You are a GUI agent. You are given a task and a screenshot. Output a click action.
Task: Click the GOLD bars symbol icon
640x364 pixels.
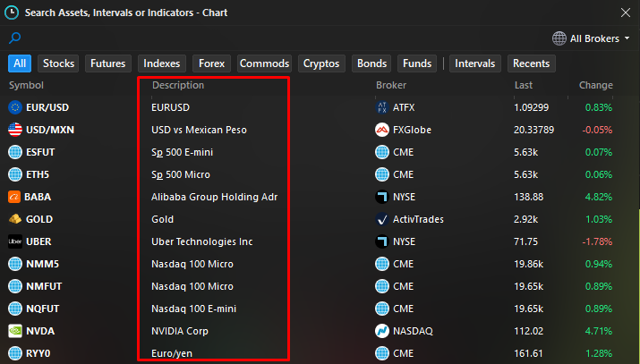[x=14, y=219]
